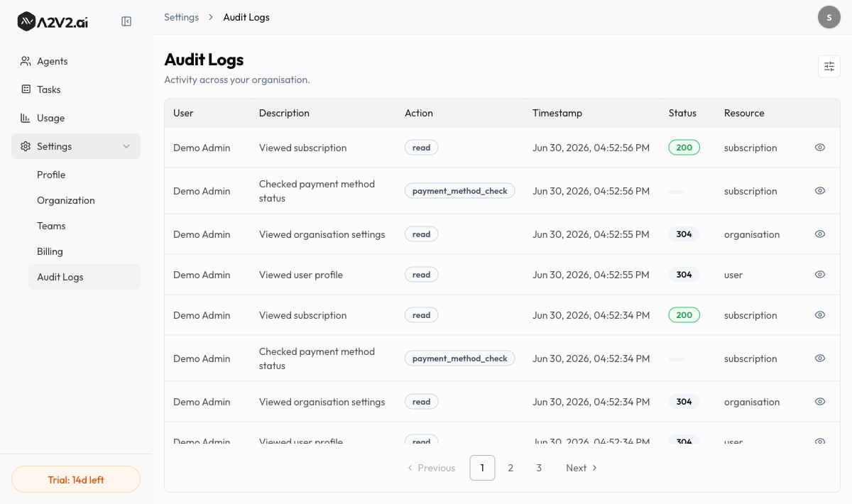Click 'user' resource cell at 04:52:55 PM
852x504 pixels.
[733, 275]
